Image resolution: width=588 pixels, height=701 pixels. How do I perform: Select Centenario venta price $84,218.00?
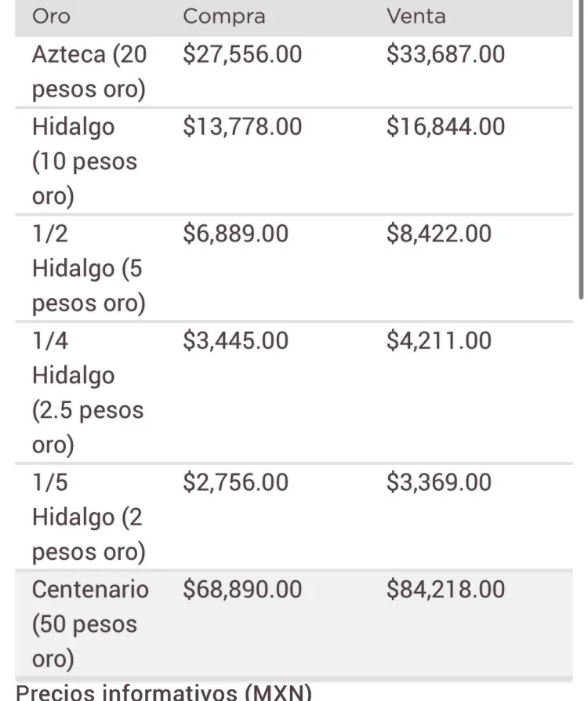[x=446, y=589]
